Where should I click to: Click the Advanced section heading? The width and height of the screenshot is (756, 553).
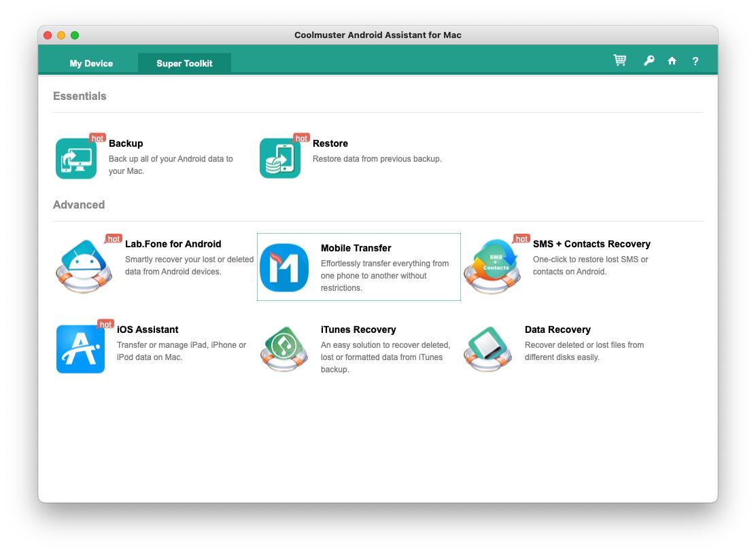pyautogui.click(x=79, y=205)
